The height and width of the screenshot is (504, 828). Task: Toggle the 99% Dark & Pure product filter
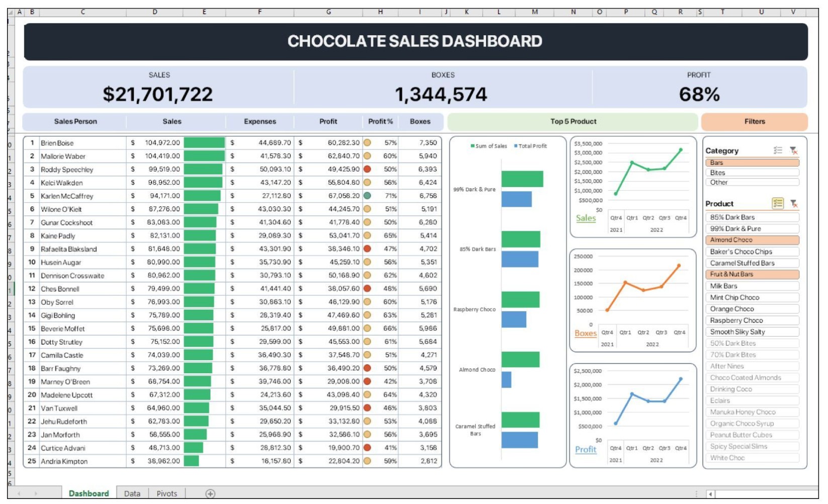click(752, 228)
